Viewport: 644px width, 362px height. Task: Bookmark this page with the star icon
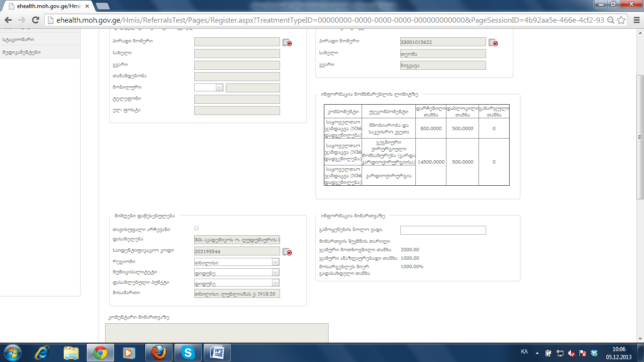[621, 20]
